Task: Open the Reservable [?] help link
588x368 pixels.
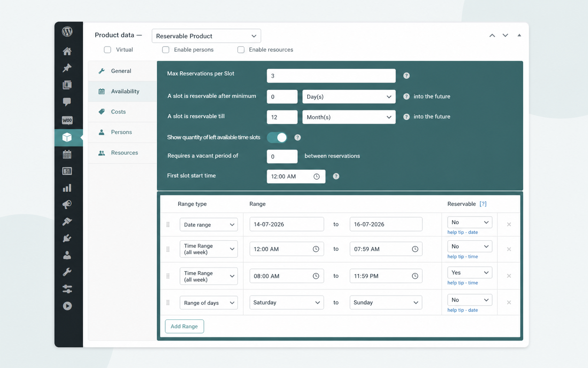Action: click(483, 204)
